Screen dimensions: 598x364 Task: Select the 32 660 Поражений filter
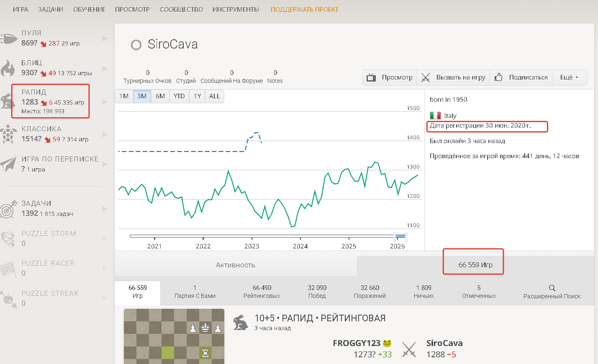coord(370,292)
